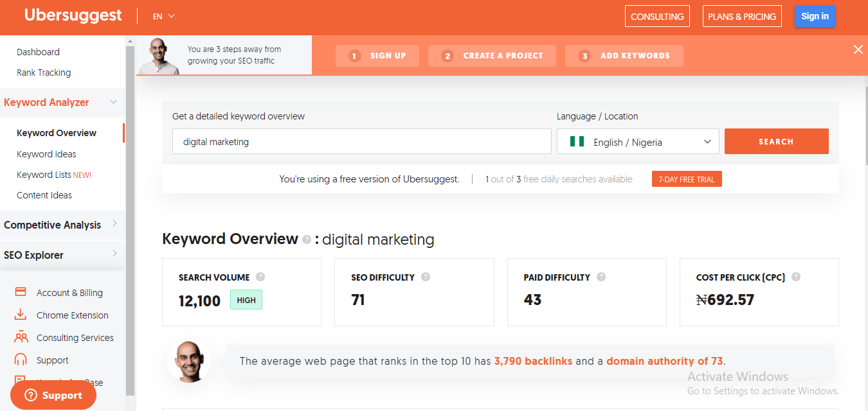
Task: Click the Ubersuggest logo
Action: [73, 16]
